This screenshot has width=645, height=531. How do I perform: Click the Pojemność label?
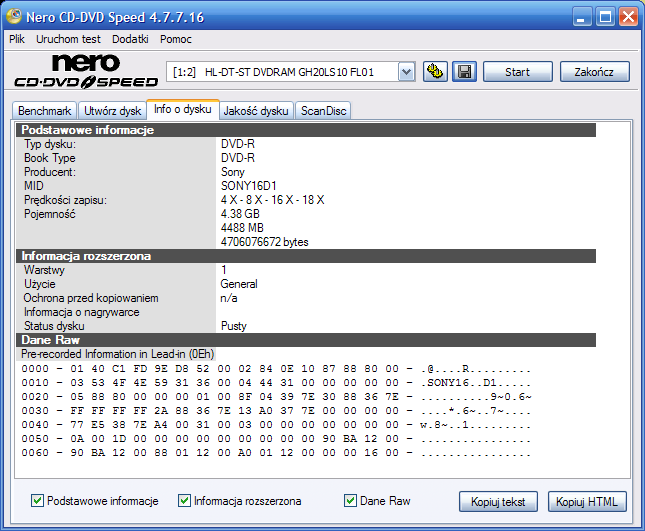[49, 214]
